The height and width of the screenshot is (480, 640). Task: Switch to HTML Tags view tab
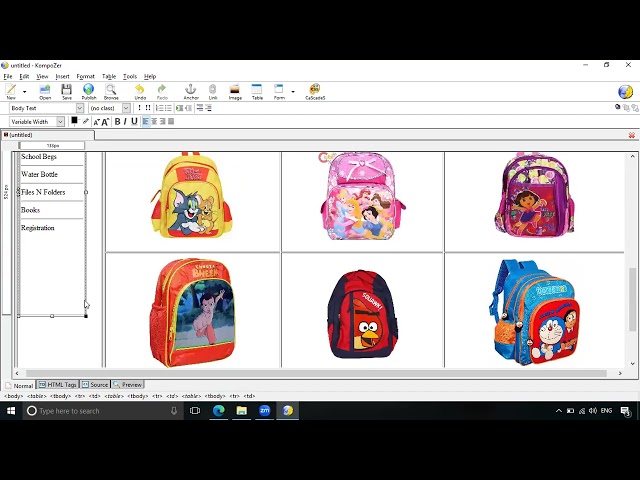[58, 385]
